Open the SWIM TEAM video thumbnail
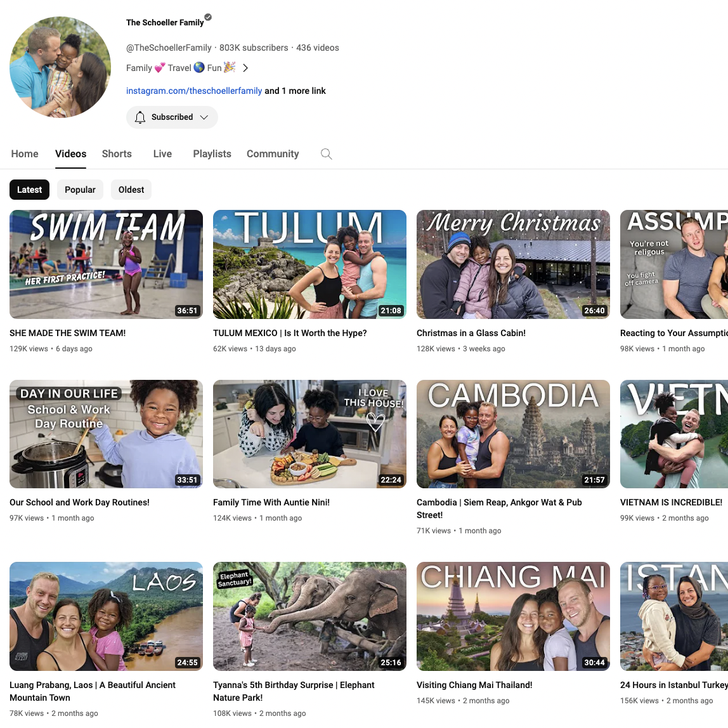The width and height of the screenshot is (728, 728). [106, 264]
